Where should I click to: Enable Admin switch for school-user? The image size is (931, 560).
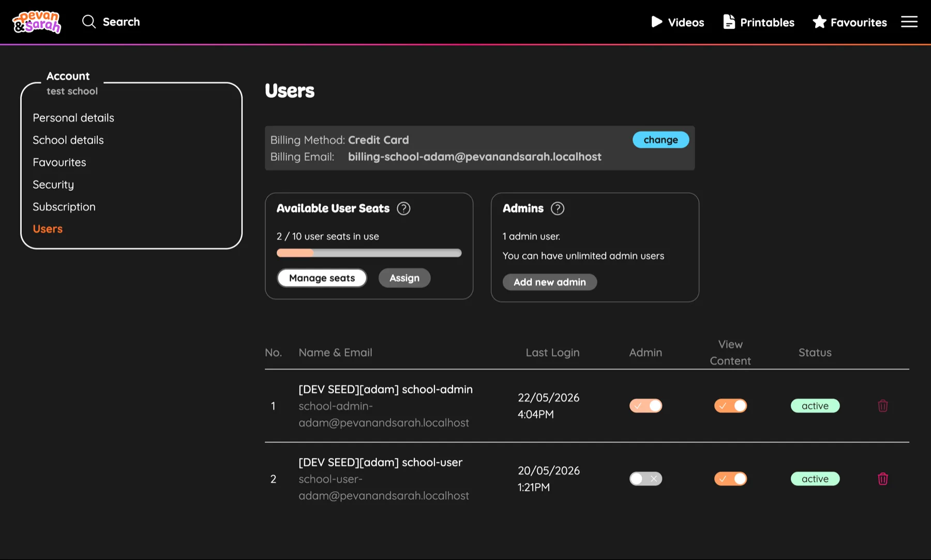645,479
